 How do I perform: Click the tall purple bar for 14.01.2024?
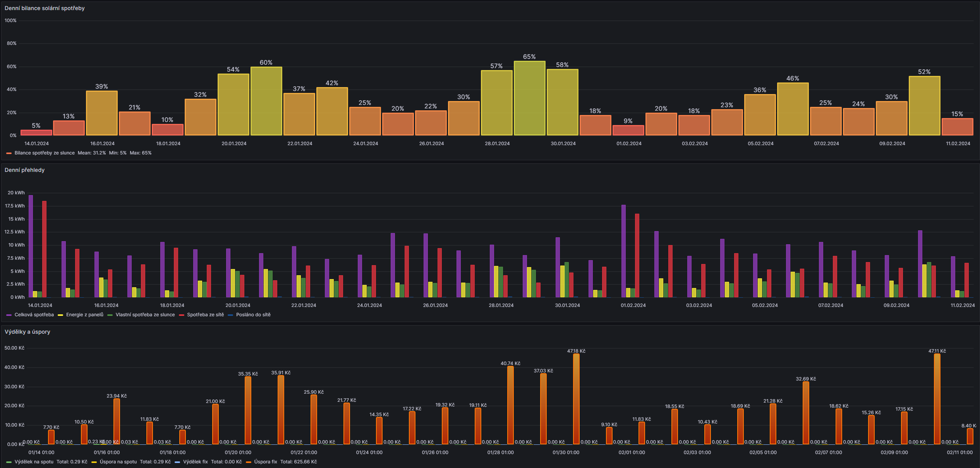click(x=31, y=246)
